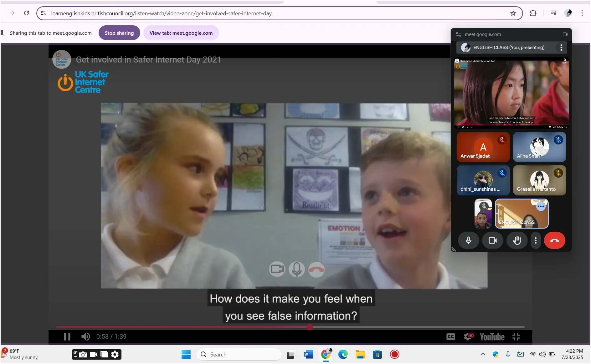Bookmark the current page with the star
Image resolution: width=591 pixels, height=364 pixels.
pos(513,13)
